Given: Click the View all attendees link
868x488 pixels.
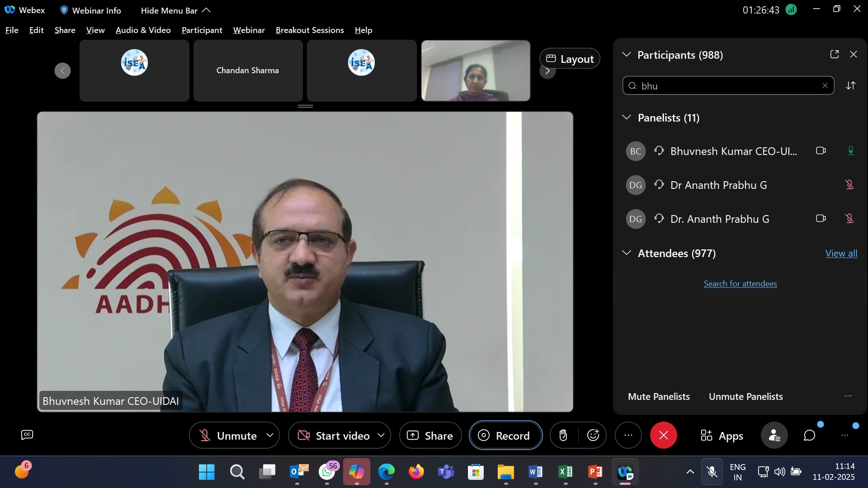Looking at the screenshot, I should [841, 253].
